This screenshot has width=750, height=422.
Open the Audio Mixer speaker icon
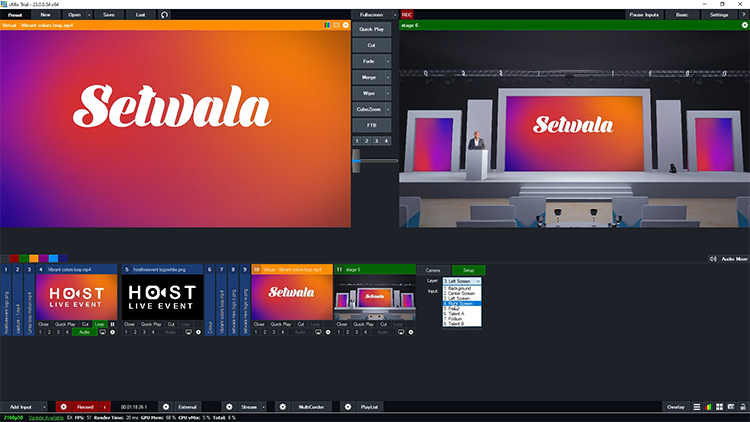(x=713, y=259)
